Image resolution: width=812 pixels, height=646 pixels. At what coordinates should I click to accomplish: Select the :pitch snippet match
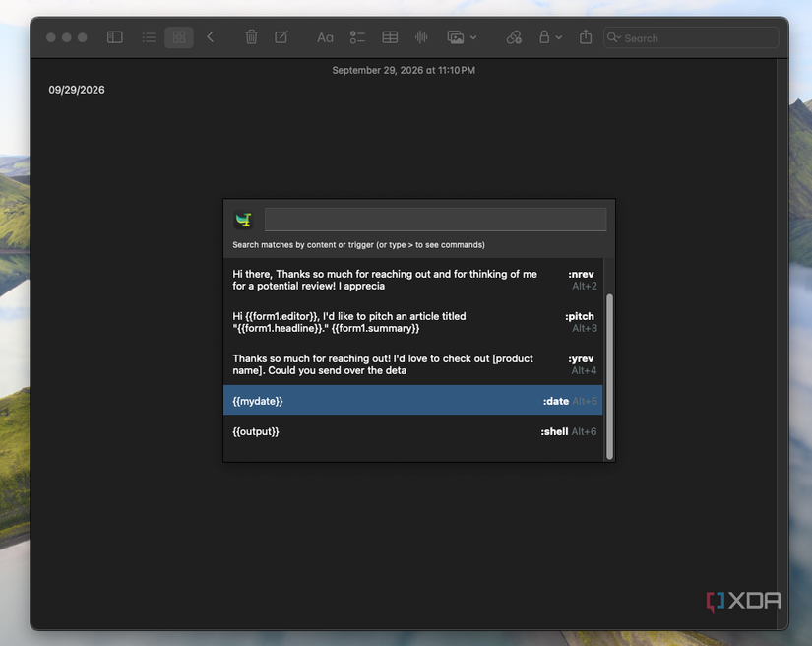(413, 322)
